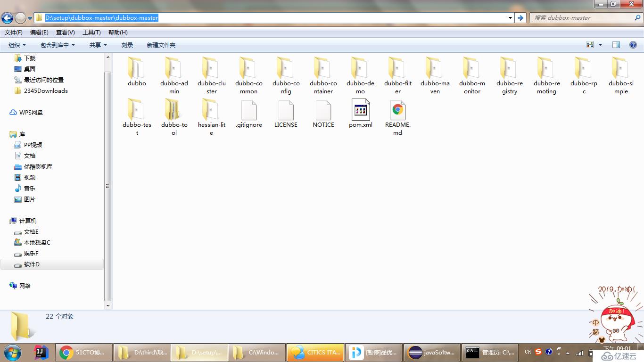This screenshot has width=644, height=362.
Task: Open WPS网盘 in the sidebar
Action: [26, 112]
